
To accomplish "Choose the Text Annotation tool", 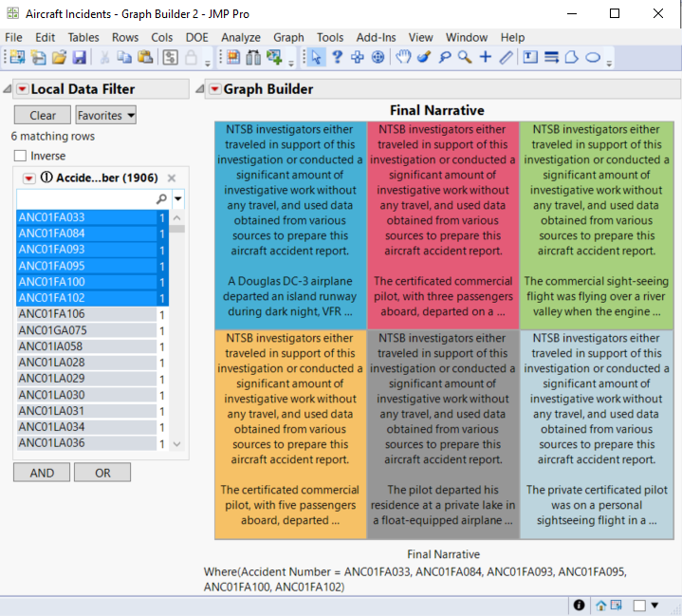I will pos(529,58).
